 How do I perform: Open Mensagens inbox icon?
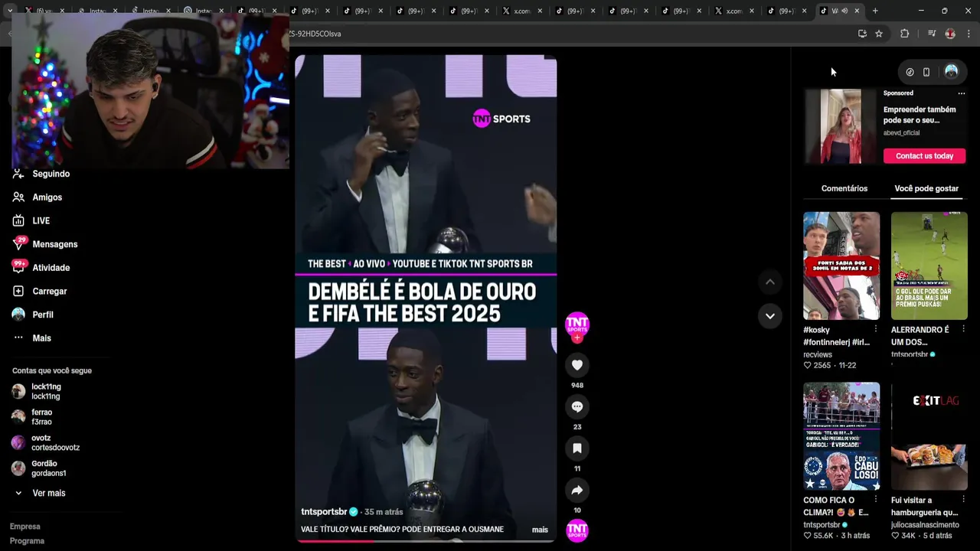pos(18,243)
